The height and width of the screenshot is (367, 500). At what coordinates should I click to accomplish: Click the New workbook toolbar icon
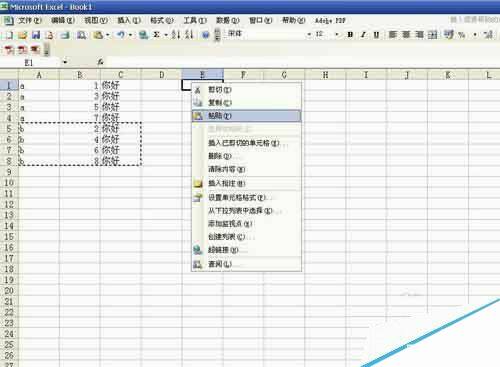pos(9,35)
